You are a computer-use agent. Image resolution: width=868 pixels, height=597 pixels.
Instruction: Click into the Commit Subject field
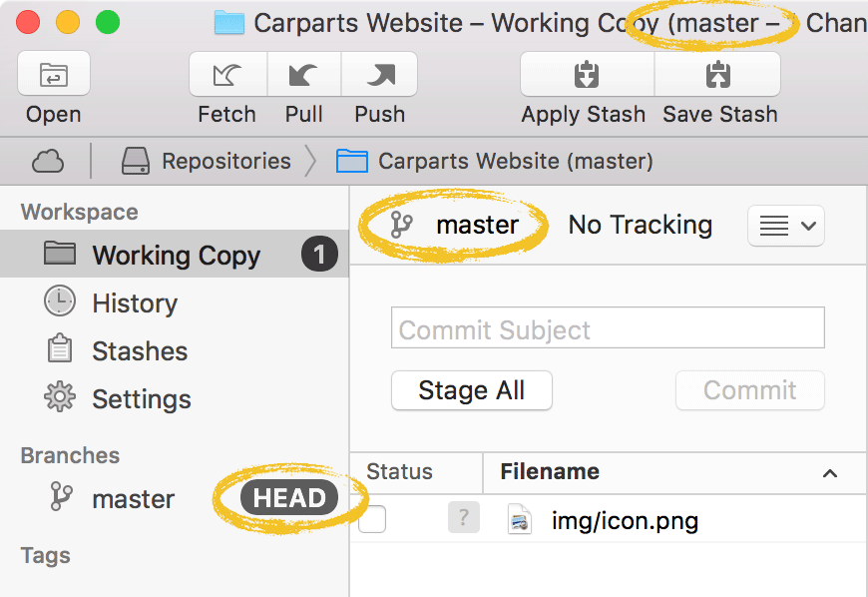608,328
